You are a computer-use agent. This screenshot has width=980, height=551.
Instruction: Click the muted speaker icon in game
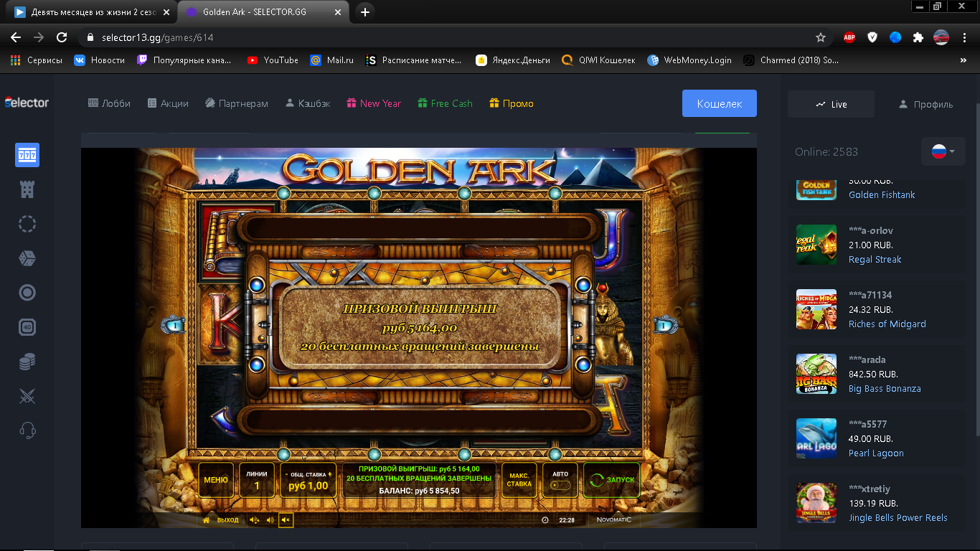pyautogui.click(x=286, y=520)
